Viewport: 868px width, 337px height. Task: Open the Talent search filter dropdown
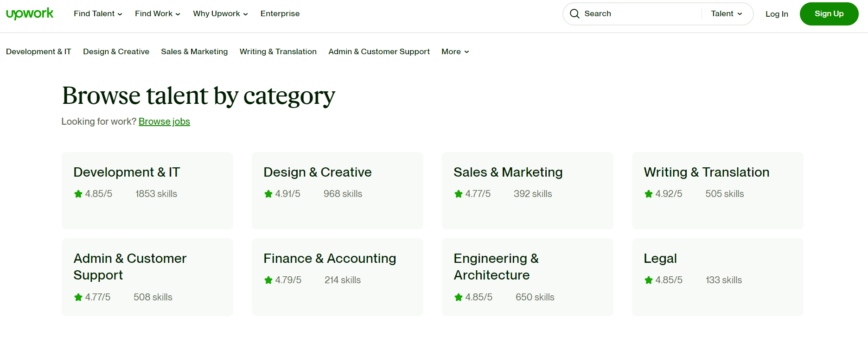click(726, 14)
